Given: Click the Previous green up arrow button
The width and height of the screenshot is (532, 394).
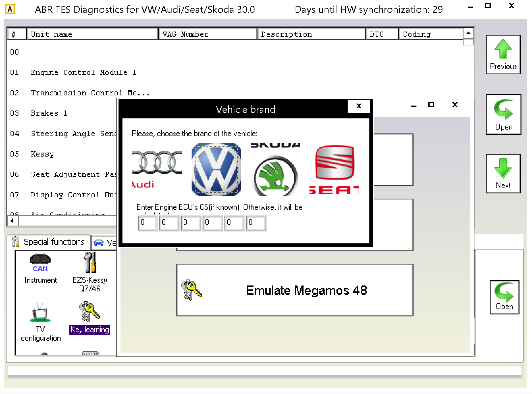Looking at the screenshot, I should click(x=503, y=55).
